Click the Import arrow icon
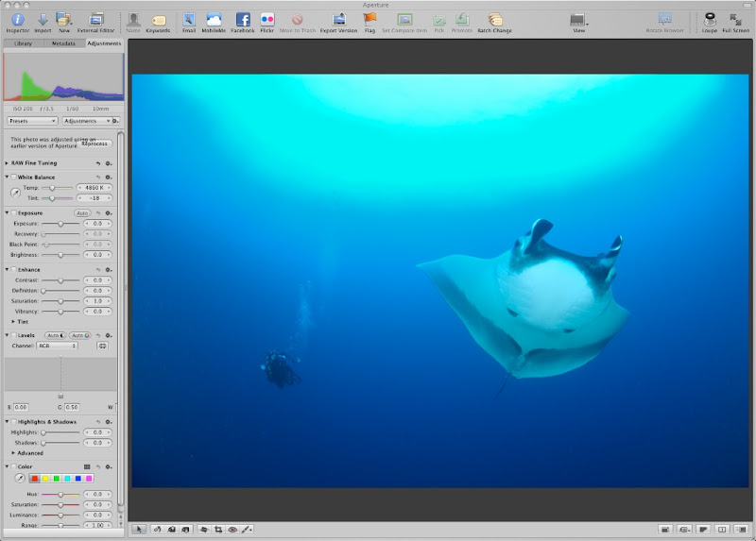Screen dimensions: 756x541 [x=43, y=20]
